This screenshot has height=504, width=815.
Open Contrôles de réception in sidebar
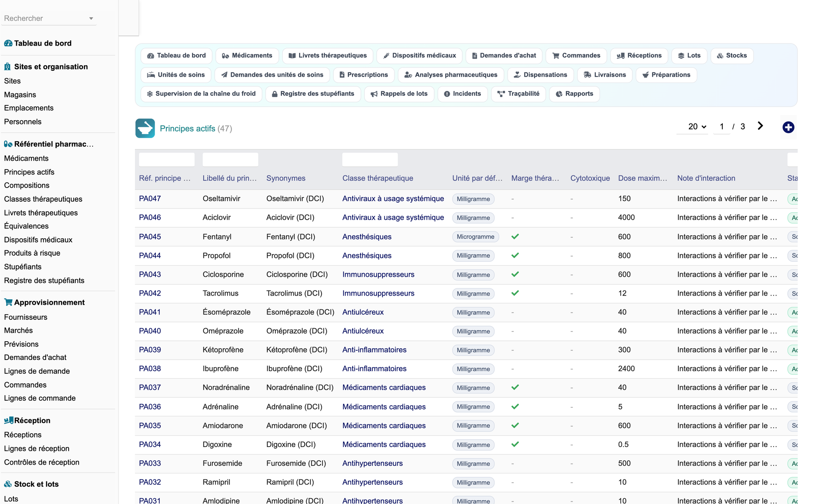point(42,463)
